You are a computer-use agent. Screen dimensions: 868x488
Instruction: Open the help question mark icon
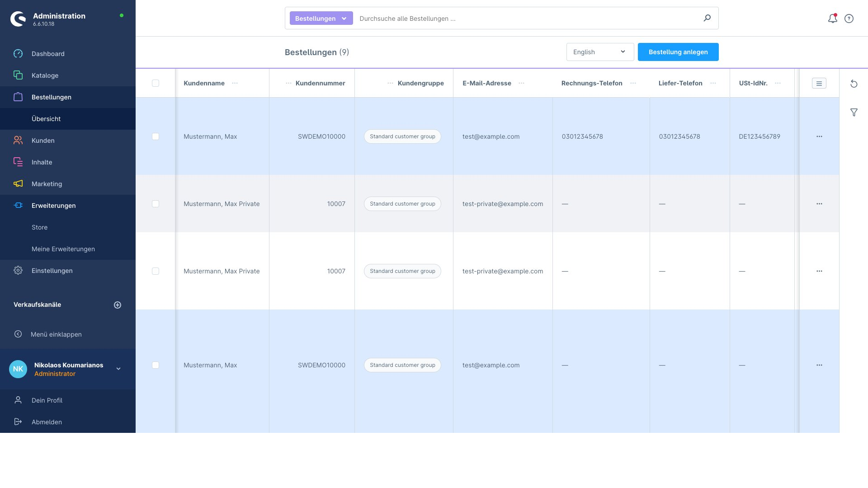(849, 19)
